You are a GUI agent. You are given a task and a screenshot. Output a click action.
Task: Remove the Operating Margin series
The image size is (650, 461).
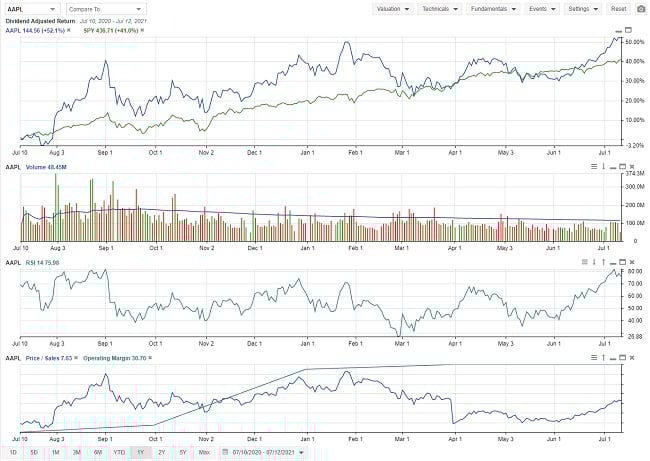click(x=150, y=358)
